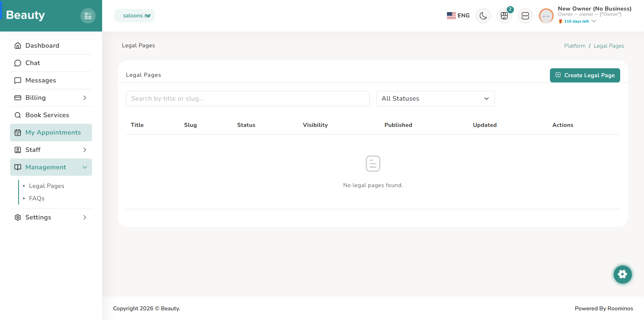Viewport: 644px width, 320px height.
Task: Open Legal Pages submenu item
Action: (46, 186)
